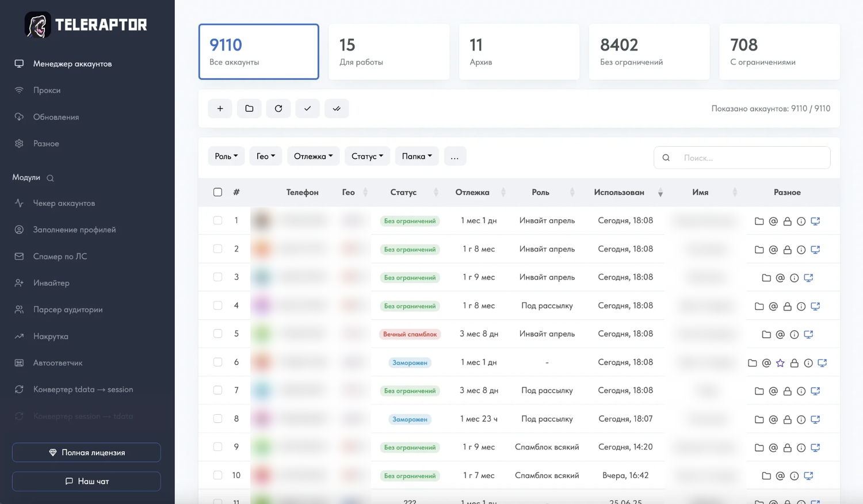The width and height of the screenshot is (863, 504).
Task: Click the lock icon in row 8
Action: click(x=787, y=419)
